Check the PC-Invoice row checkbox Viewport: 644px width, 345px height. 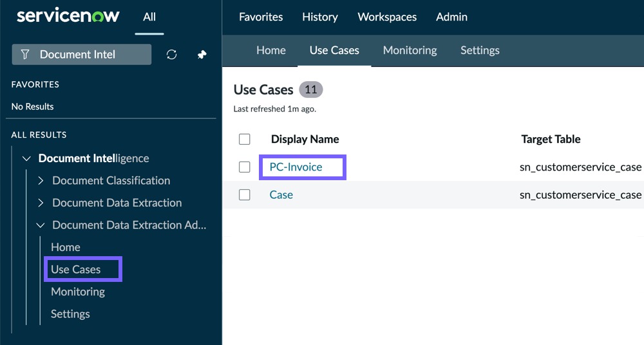tap(244, 167)
